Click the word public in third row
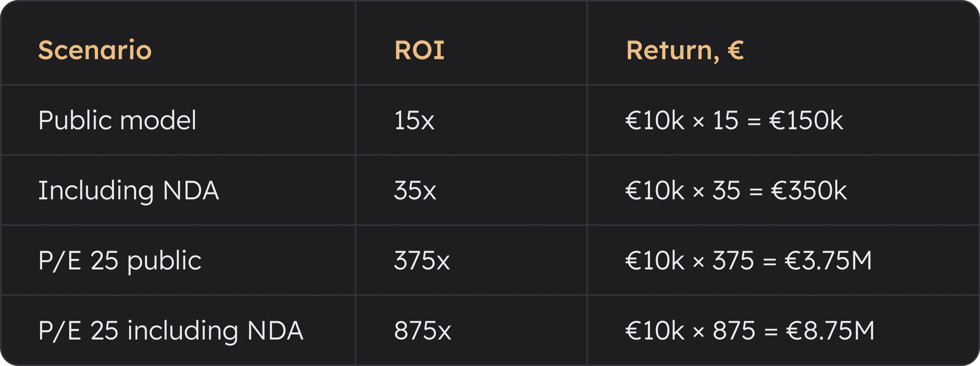This screenshot has width=980, height=366. [164, 260]
